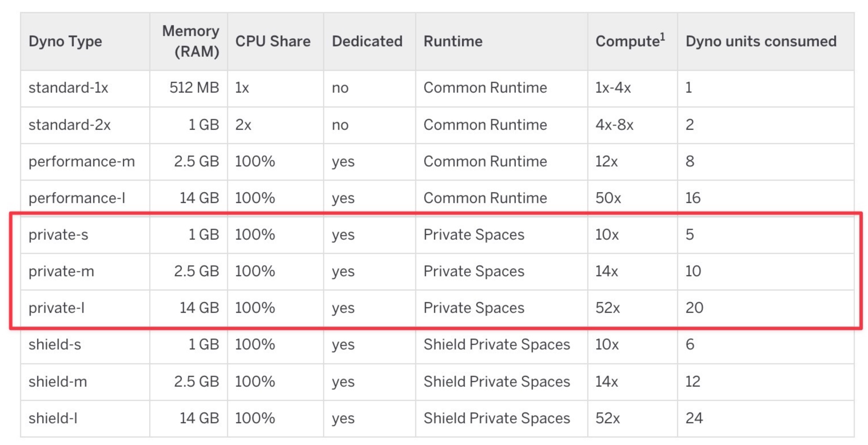Click the performance-m dyno type cell

pyautogui.click(x=81, y=162)
